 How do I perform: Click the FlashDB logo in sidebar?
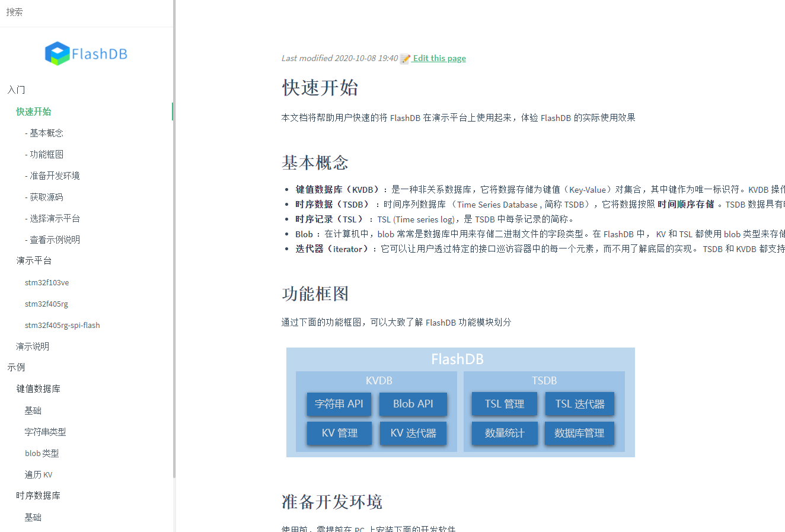86,53
